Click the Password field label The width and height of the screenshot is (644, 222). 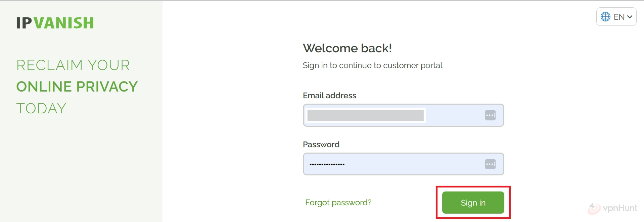(321, 145)
